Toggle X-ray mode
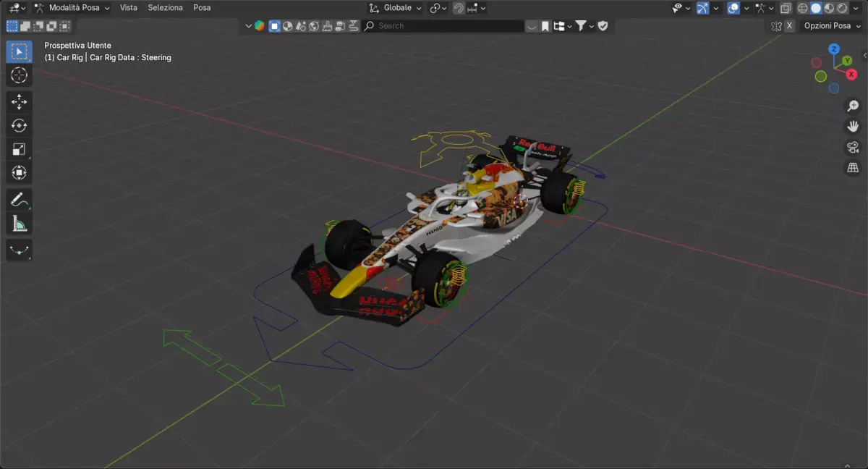Viewport: 868px width, 469px height. pos(786,8)
